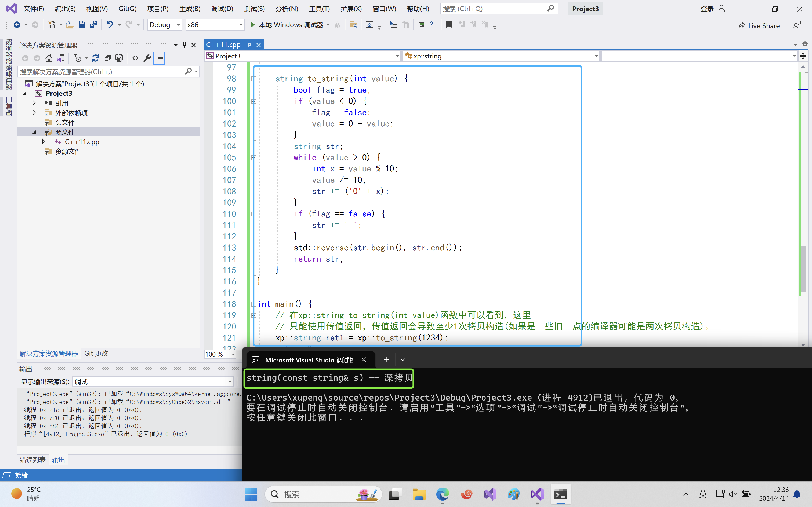The width and height of the screenshot is (812, 507).
Task: Open the 调试(D) menu
Action: (222, 9)
